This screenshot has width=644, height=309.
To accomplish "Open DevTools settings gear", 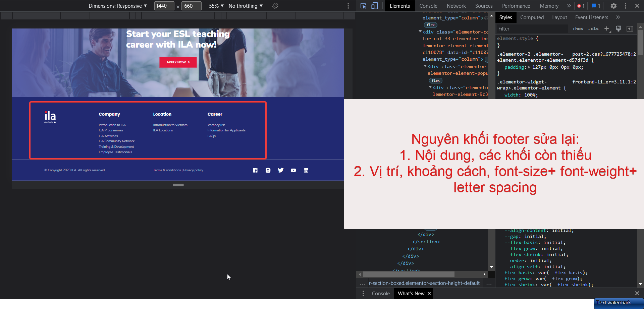I will point(613,6).
